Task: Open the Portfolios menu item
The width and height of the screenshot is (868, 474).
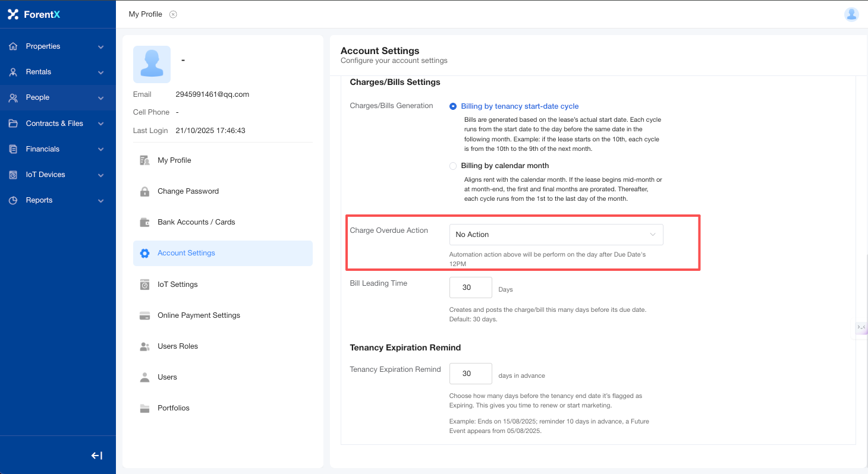Action: [x=173, y=408]
